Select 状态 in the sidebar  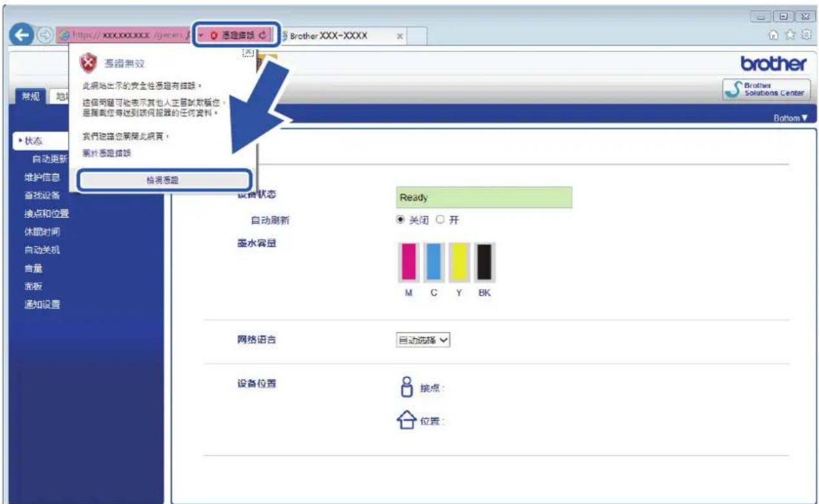pyautogui.click(x=32, y=141)
